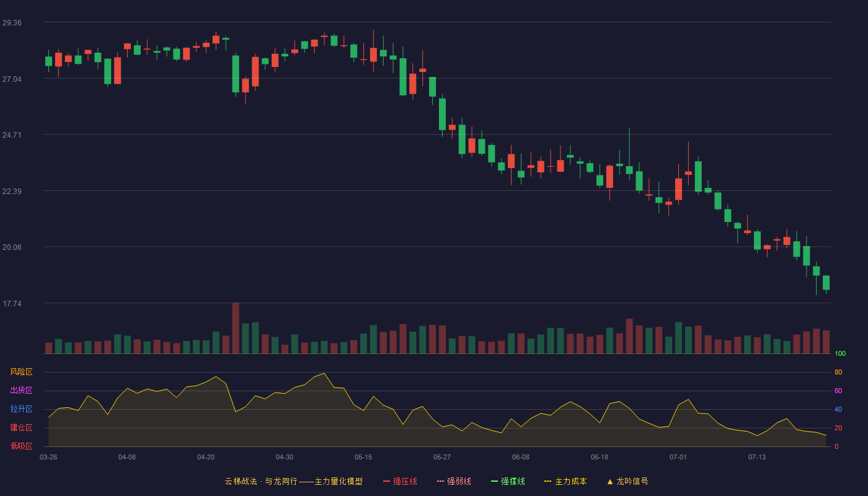Click the 龙吟信号 triangle legend icon
The width and height of the screenshot is (868, 496).
coord(610,481)
